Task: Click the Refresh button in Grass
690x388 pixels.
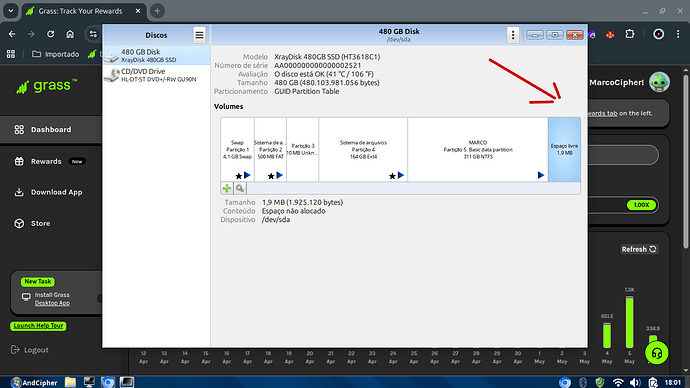Action: [x=639, y=249]
